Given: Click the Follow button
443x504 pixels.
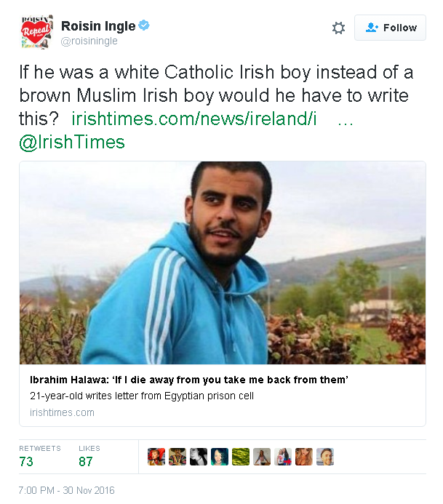Looking at the screenshot, I should point(391,28).
